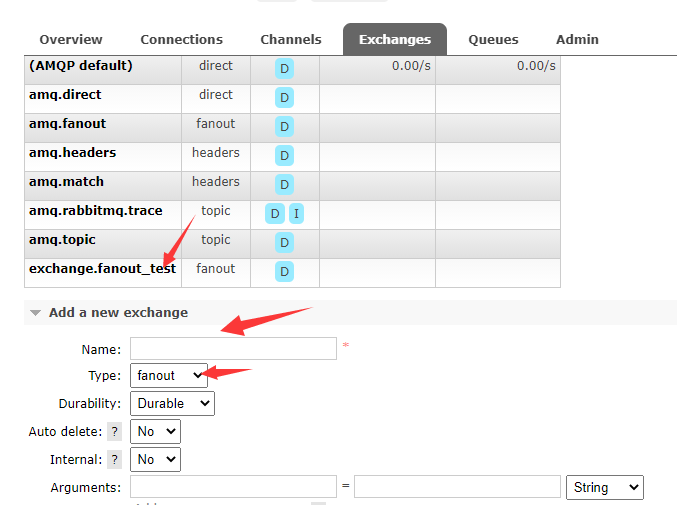Open the arguments String type dropdown
677x505 pixels.
click(604, 488)
